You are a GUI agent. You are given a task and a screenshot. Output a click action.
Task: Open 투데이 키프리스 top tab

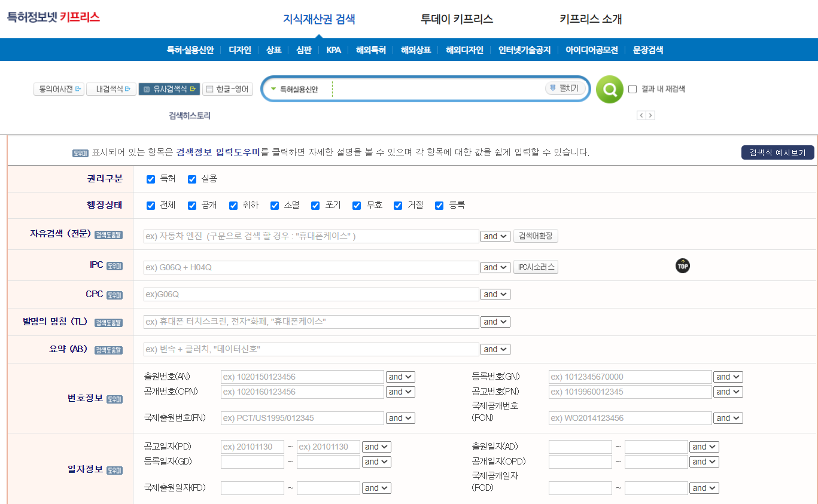point(457,19)
